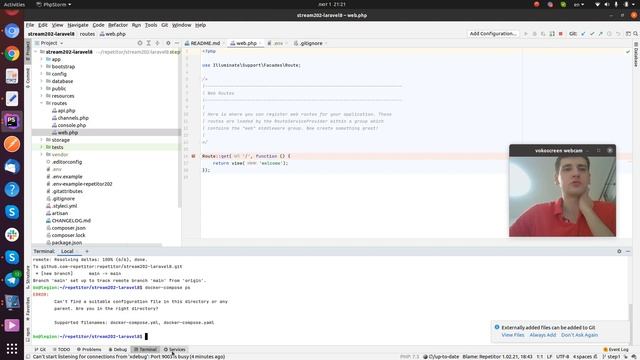Toggle the Terminal tool window button
The height and width of the screenshot is (360, 640).
pos(145,349)
